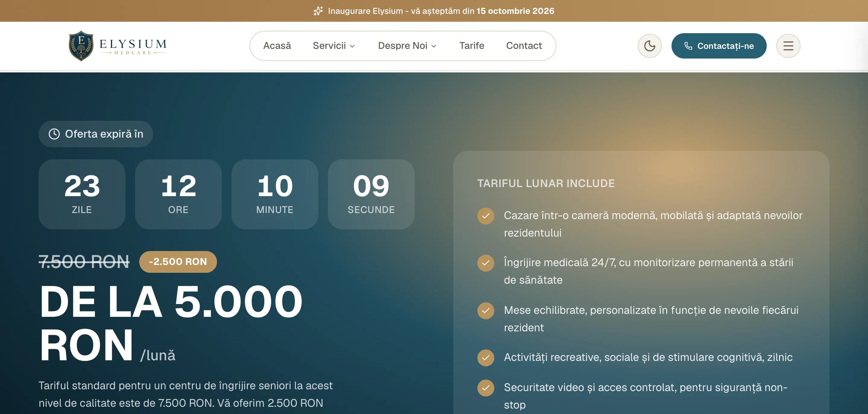Click the Tariful standard pentru un centru paragraph
Viewport: 868px width, 414px height.
coord(185,394)
